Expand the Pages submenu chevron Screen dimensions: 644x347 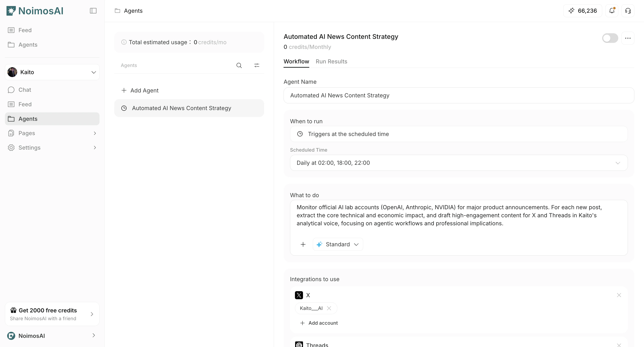point(95,133)
